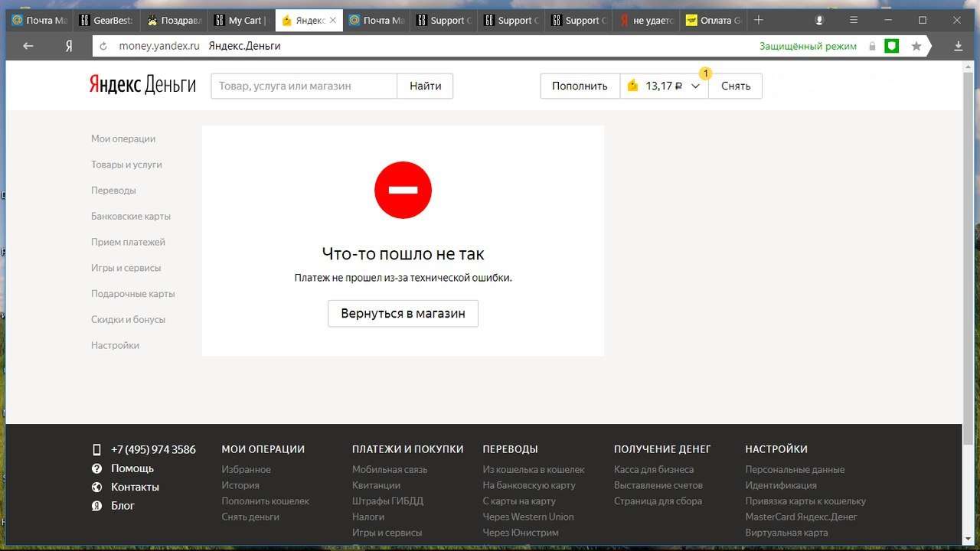
Task: Open Настройки in the left sidebar
Action: point(115,345)
